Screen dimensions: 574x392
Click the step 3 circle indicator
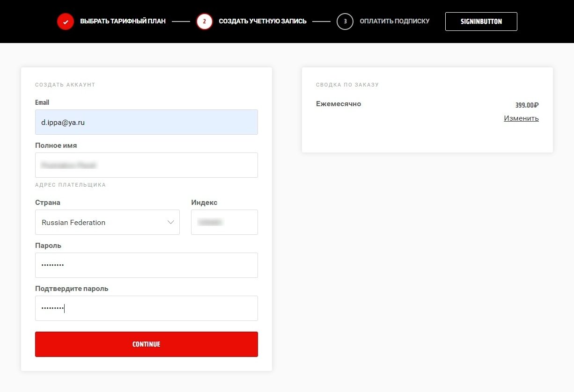pos(345,22)
